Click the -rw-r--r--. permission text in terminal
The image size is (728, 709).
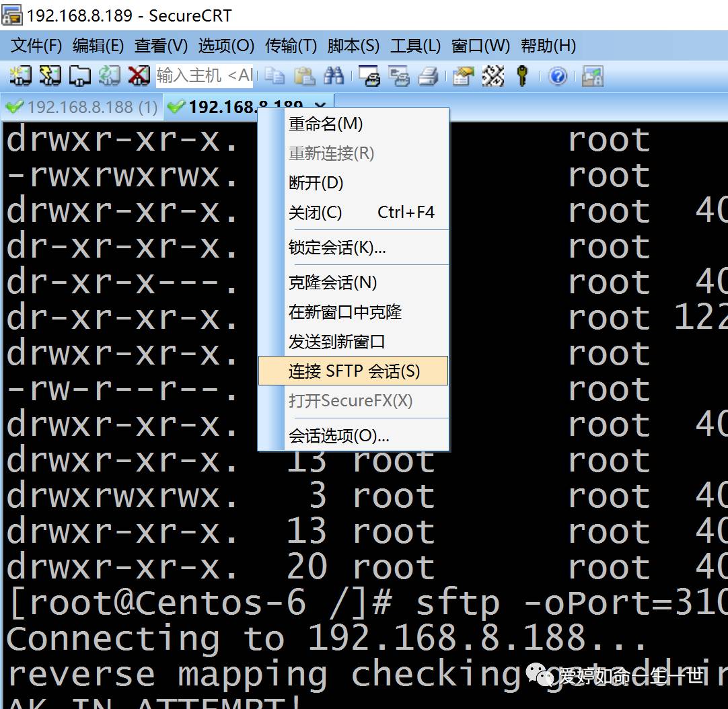[122, 390]
